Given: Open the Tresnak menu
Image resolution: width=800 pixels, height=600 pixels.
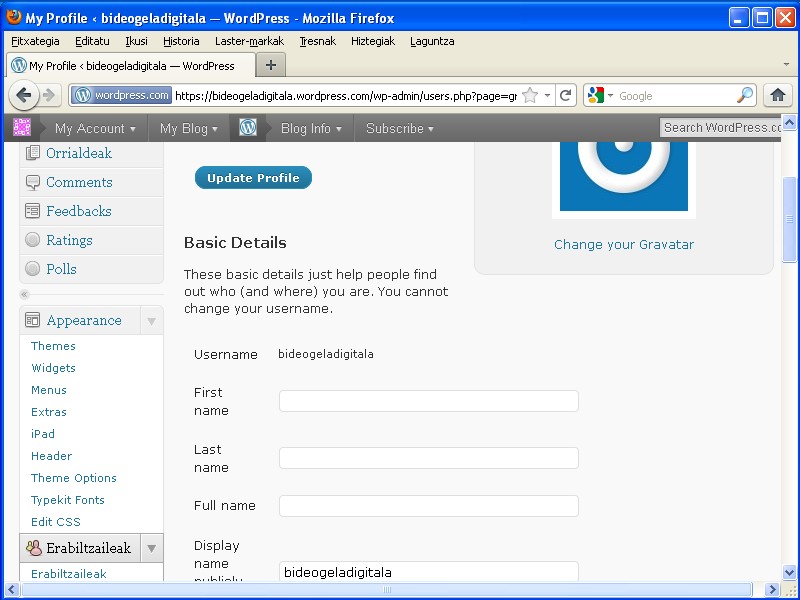Looking at the screenshot, I should click(317, 41).
